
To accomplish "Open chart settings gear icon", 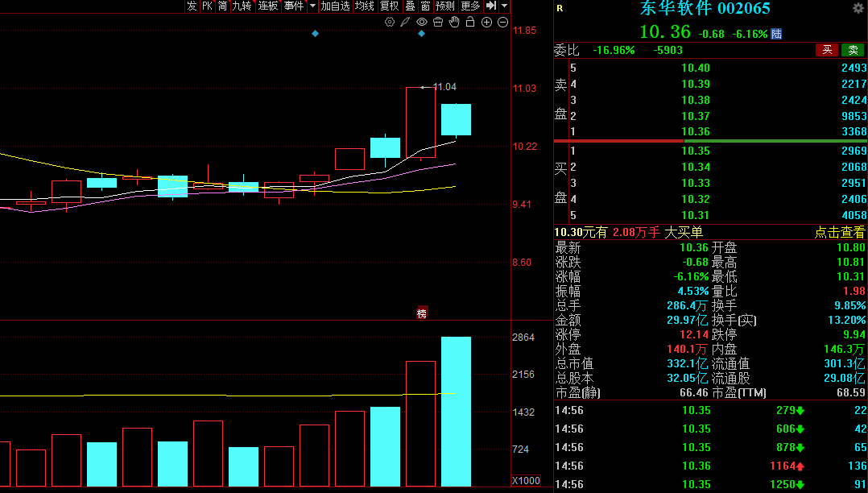I will pos(390,23).
